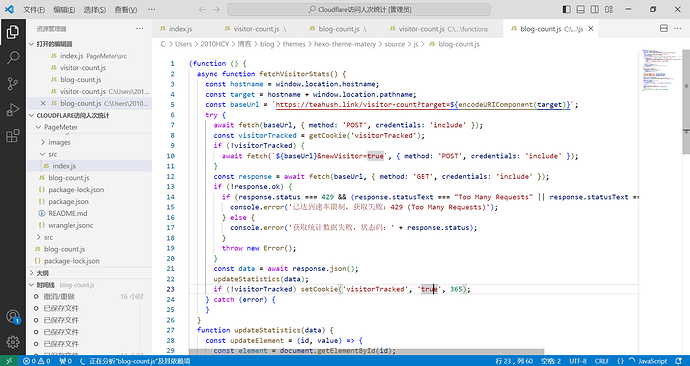Open the 选择(S) menu
Image resolution: width=690 pixels, height=366 pixels.
[95, 9]
